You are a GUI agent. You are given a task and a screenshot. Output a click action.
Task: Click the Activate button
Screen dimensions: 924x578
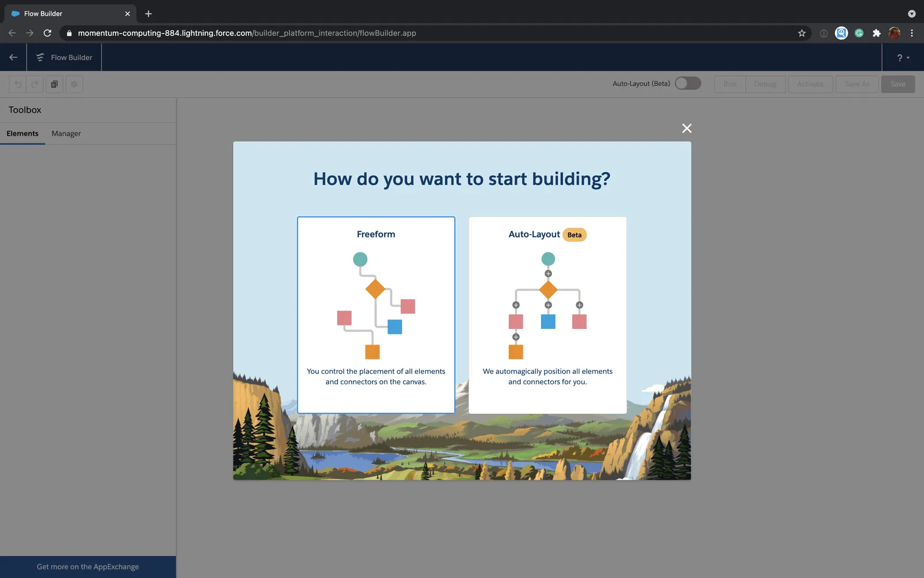pyautogui.click(x=810, y=84)
